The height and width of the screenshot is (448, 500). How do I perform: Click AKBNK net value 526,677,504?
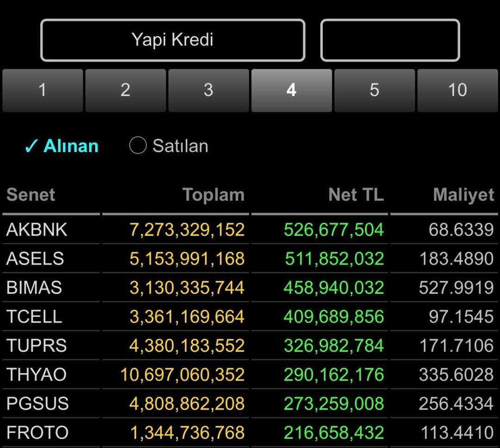click(333, 230)
